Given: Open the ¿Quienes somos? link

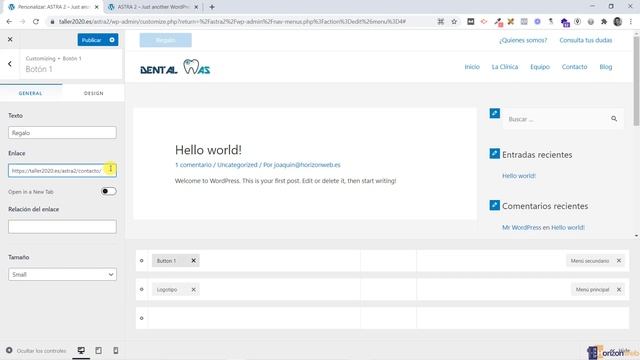Looking at the screenshot, I should pyautogui.click(x=523, y=40).
